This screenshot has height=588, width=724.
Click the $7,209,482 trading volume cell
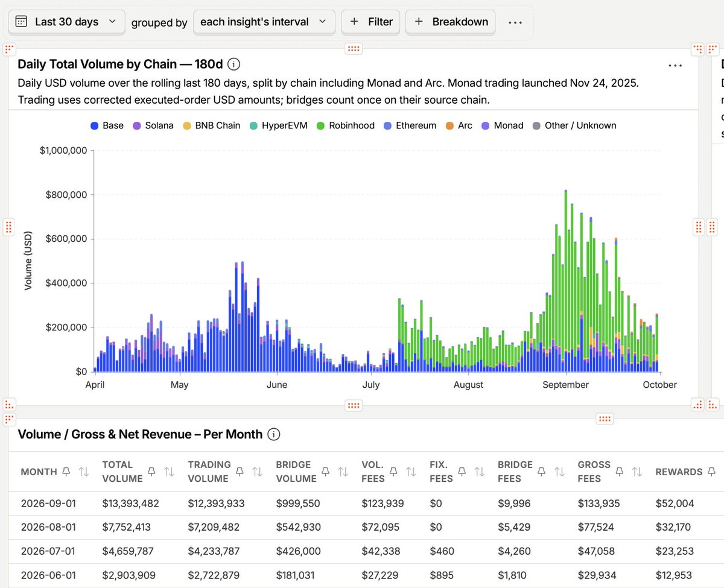click(x=214, y=527)
